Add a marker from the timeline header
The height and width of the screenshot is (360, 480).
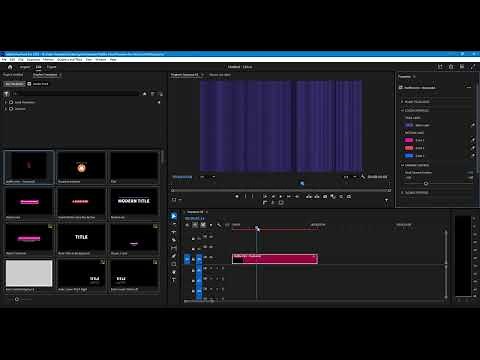211,225
